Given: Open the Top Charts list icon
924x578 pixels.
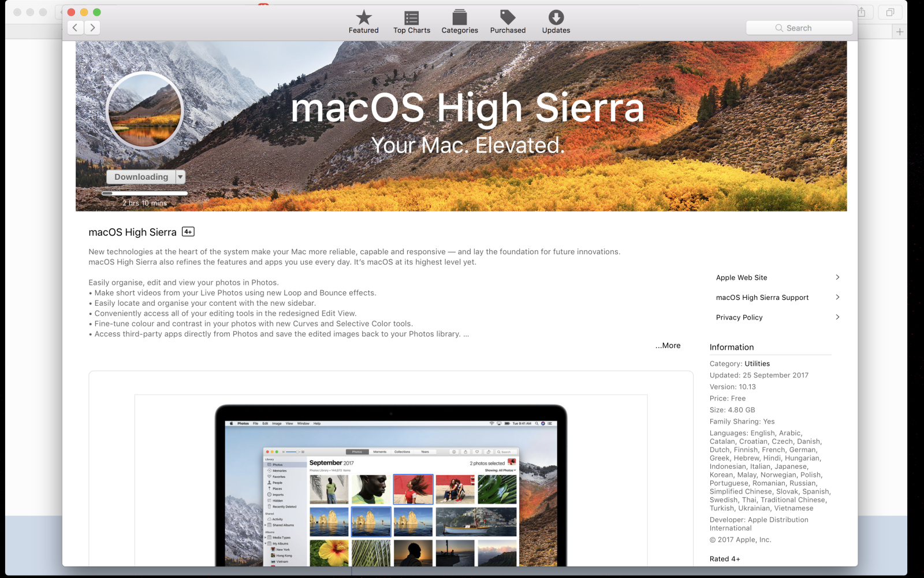Looking at the screenshot, I should coord(412,17).
